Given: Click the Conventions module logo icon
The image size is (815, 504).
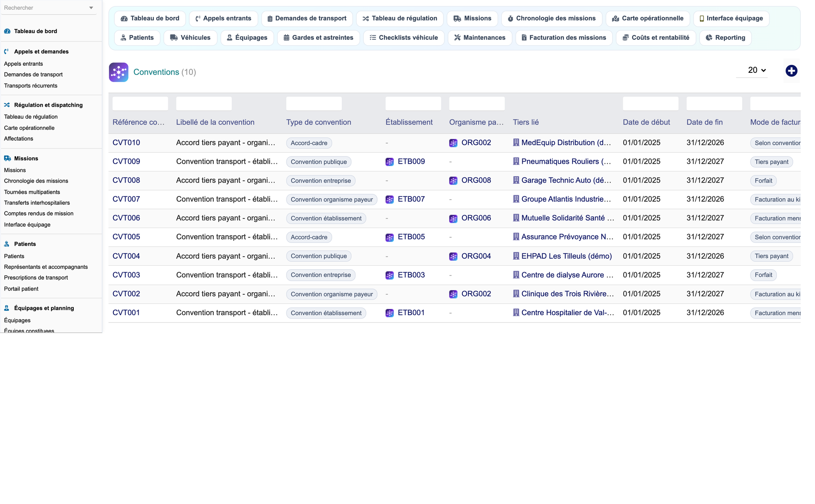Looking at the screenshot, I should (119, 72).
